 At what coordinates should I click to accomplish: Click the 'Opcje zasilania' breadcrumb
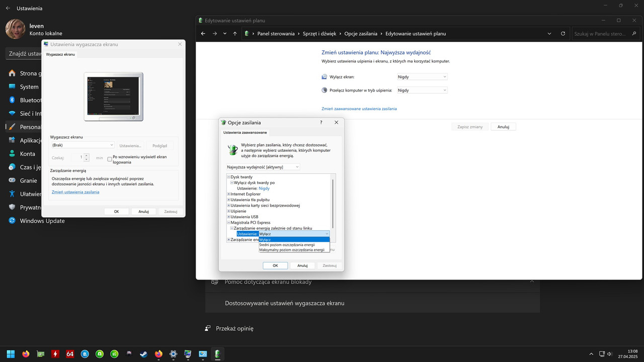[361, 34]
